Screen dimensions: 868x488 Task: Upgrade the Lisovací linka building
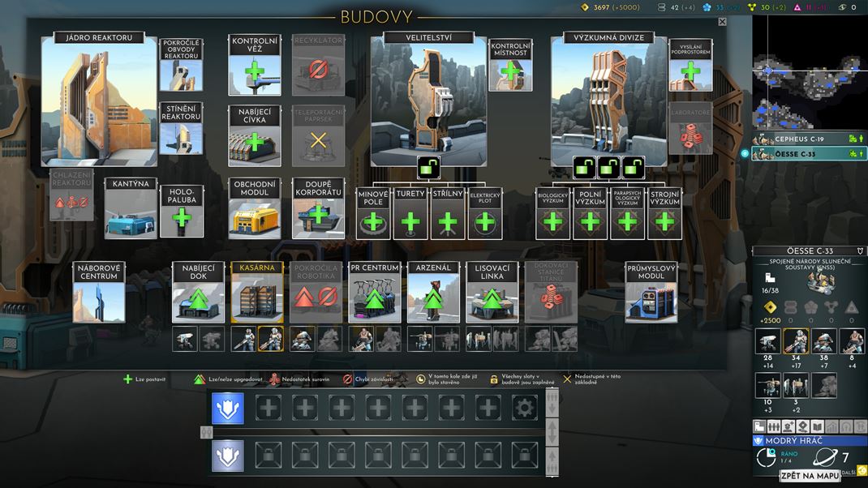pos(492,300)
